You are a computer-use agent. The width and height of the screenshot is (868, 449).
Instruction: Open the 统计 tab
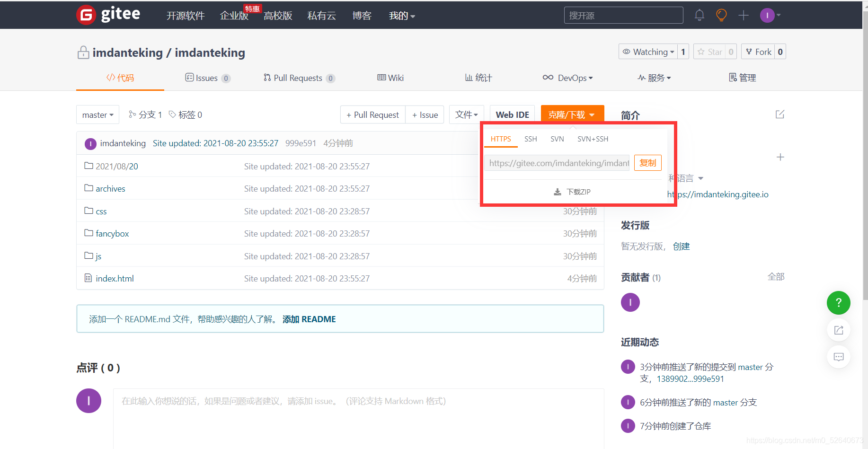tap(478, 78)
